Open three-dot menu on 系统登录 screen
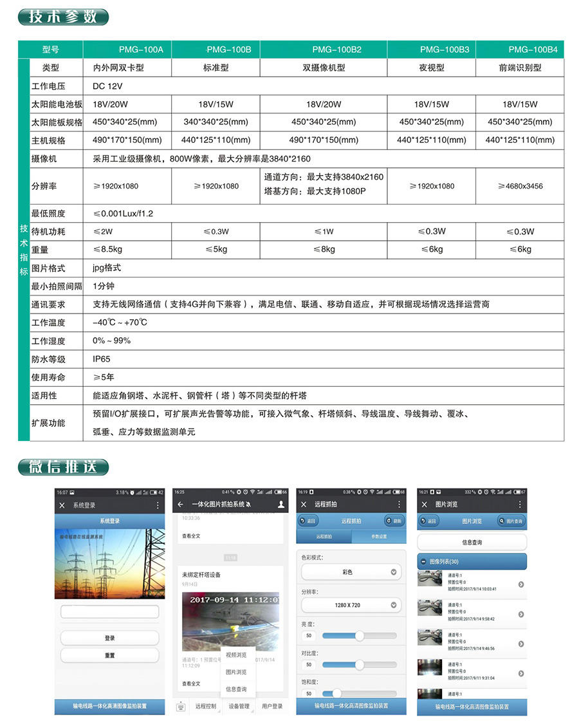Image resolution: width=579 pixels, height=728 pixels. pyautogui.click(x=158, y=505)
